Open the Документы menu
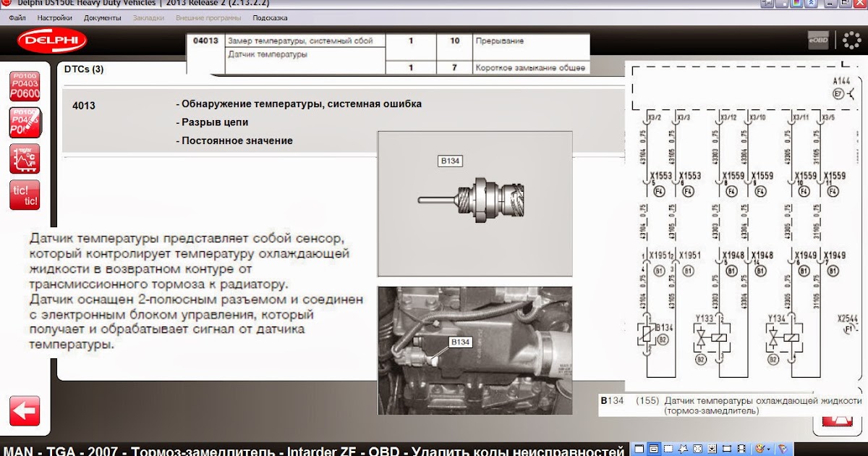868x456 pixels. pos(102,17)
